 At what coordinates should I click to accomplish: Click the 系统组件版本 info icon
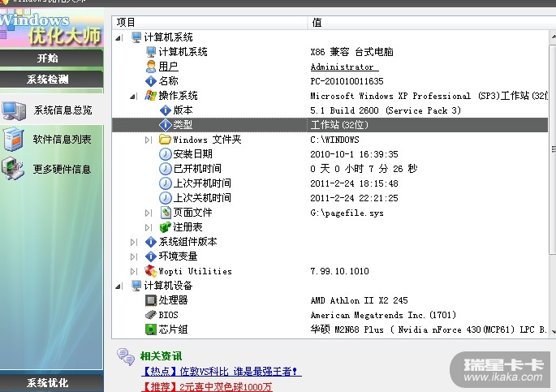pos(151,242)
